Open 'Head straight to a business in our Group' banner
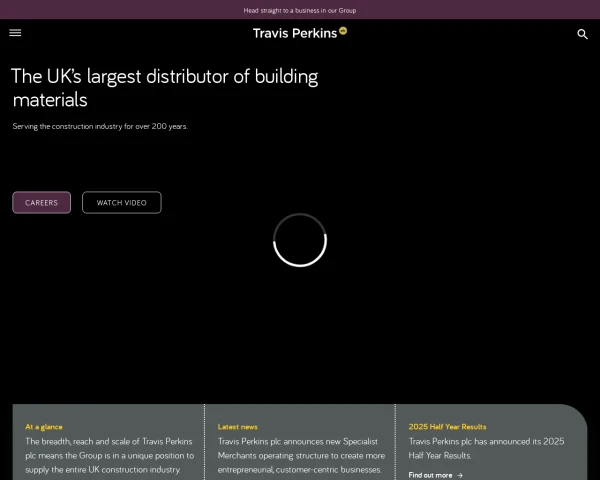 pyautogui.click(x=300, y=10)
